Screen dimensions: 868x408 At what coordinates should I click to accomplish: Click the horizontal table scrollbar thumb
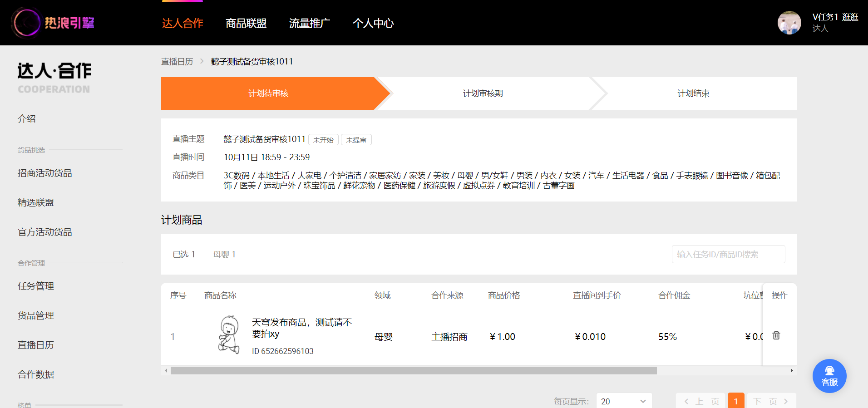click(414, 371)
